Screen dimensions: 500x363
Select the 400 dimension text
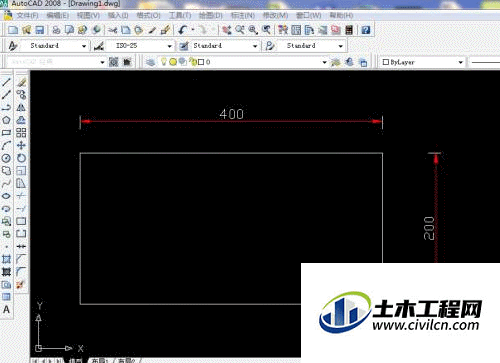231,114
